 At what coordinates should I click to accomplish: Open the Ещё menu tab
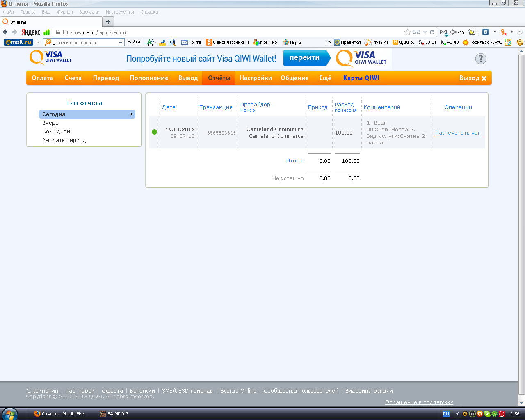point(326,78)
